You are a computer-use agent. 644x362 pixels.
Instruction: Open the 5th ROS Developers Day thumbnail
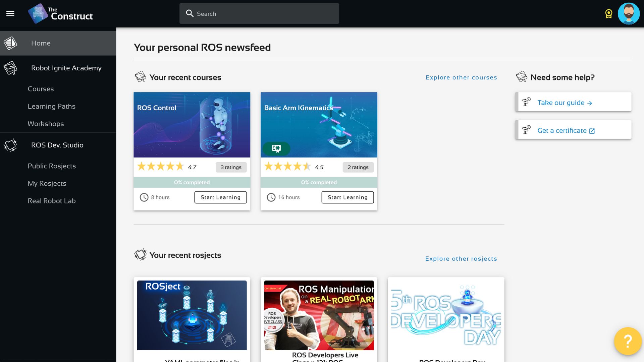tap(446, 315)
